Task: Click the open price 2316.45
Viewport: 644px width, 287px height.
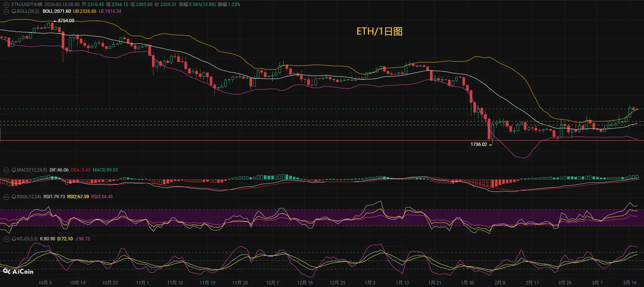Action: click(x=96, y=5)
